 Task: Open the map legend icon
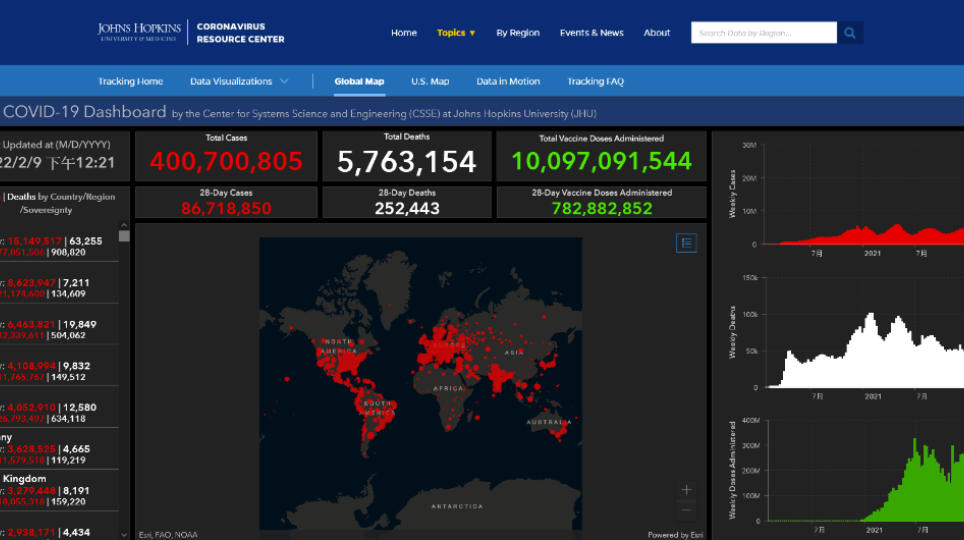click(686, 243)
